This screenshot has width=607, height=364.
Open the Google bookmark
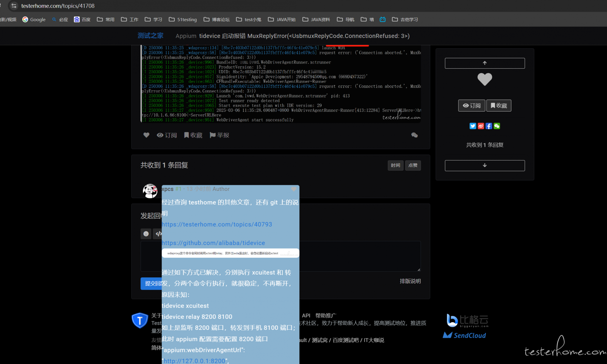point(34,19)
